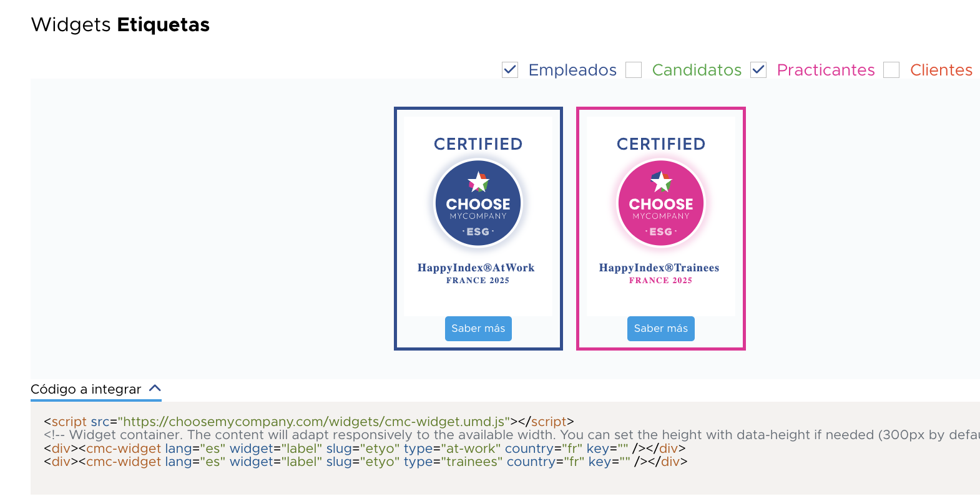
Task: Open the Código a integrar section label
Action: click(x=86, y=389)
